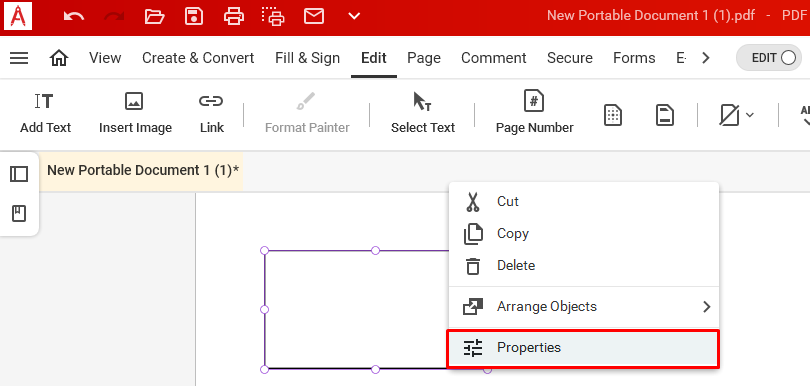Open the bookmarks panel icon

click(19, 213)
